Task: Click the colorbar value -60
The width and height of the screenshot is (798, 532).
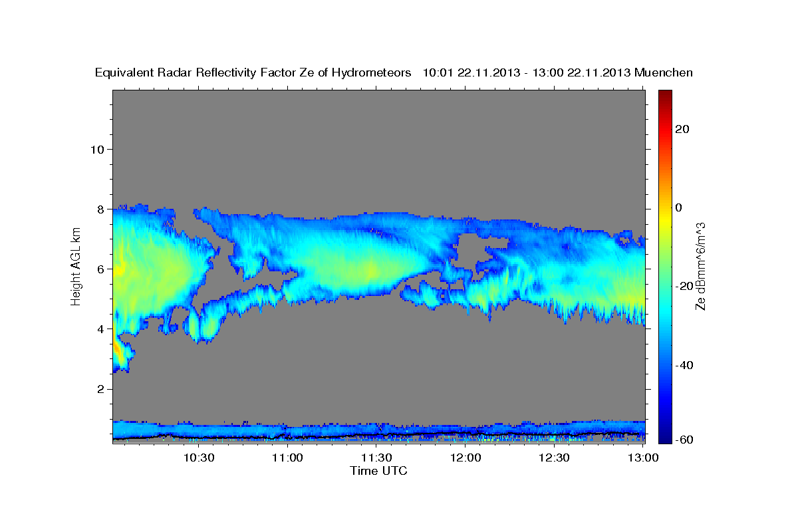Action: 686,440
